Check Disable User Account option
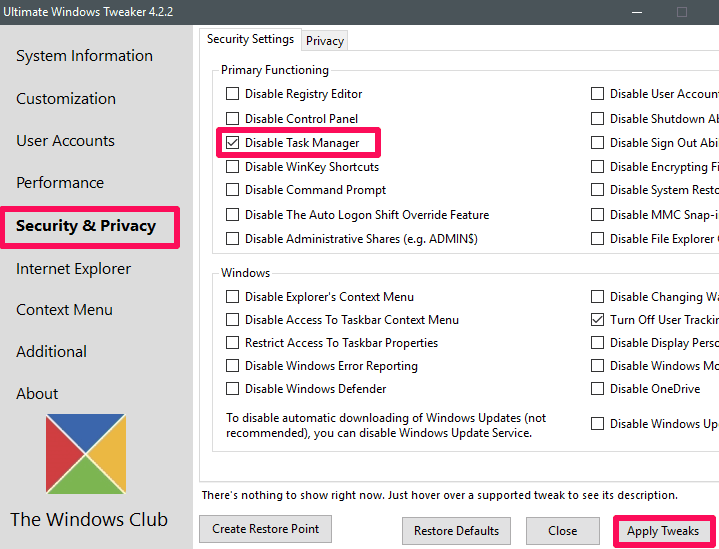The image size is (719, 549). (x=597, y=94)
